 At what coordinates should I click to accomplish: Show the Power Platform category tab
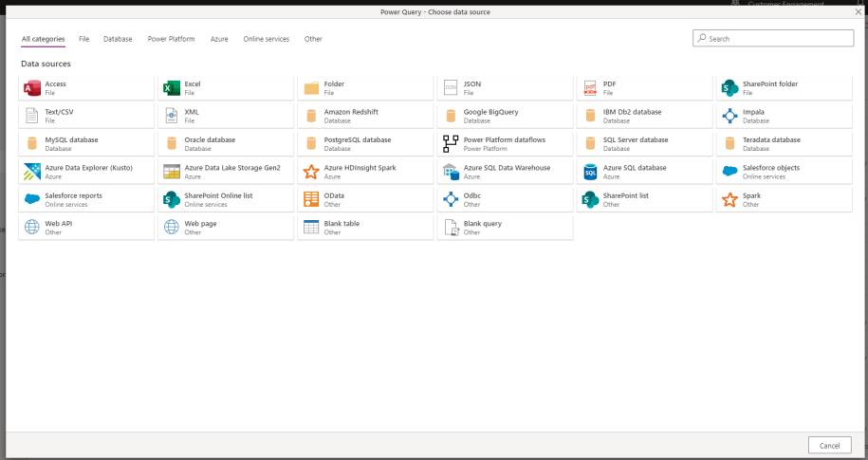pyautogui.click(x=171, y=39)
